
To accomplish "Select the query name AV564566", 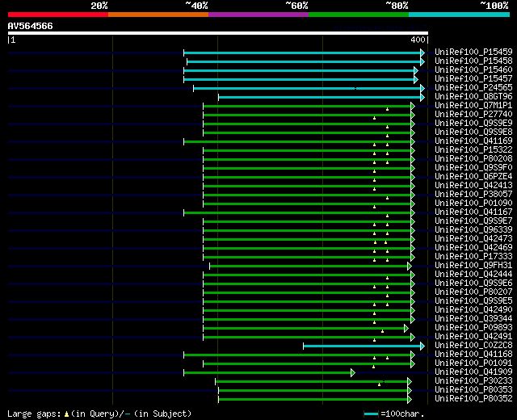I will point(31,26).
